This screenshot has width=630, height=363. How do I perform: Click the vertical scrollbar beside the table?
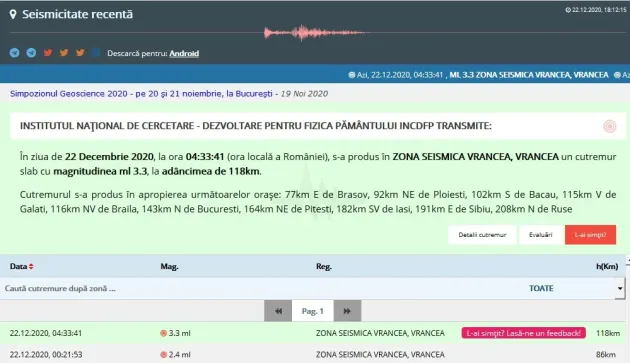628,309
